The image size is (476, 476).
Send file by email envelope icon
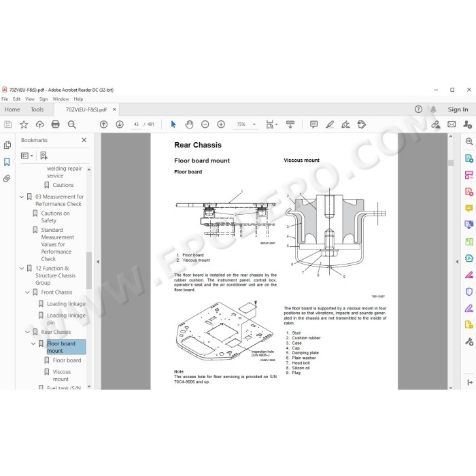(452, 124)
